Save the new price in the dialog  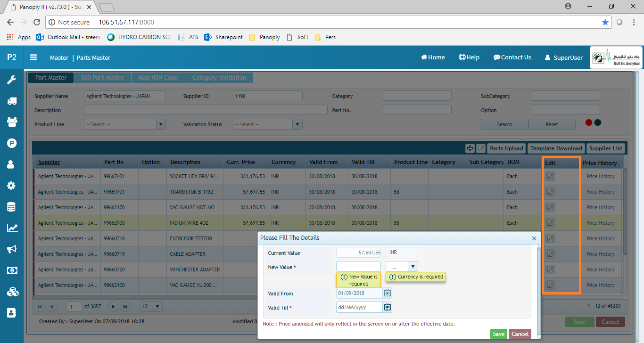click(x=498, y=334)
